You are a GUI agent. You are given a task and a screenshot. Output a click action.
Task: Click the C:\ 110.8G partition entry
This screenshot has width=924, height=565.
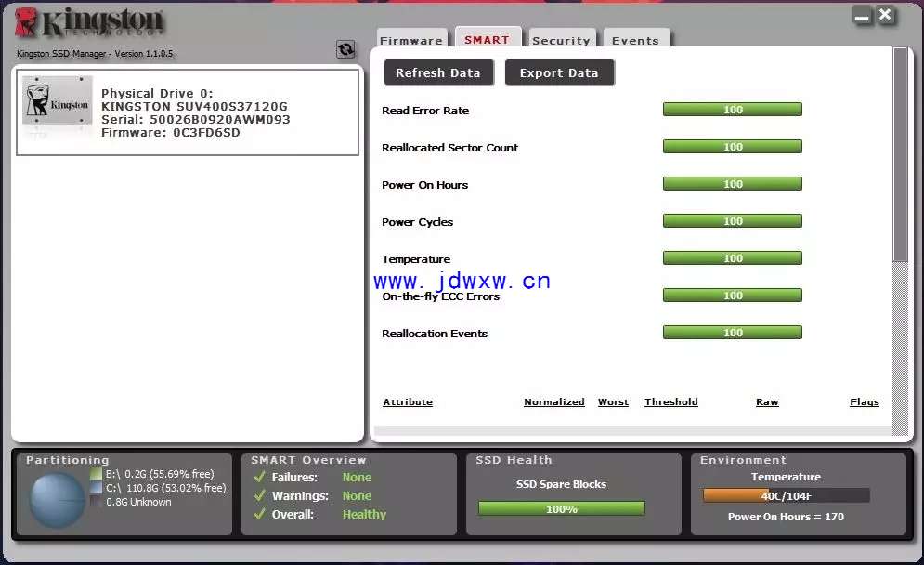pyautogui.click(x=165, y=488)
